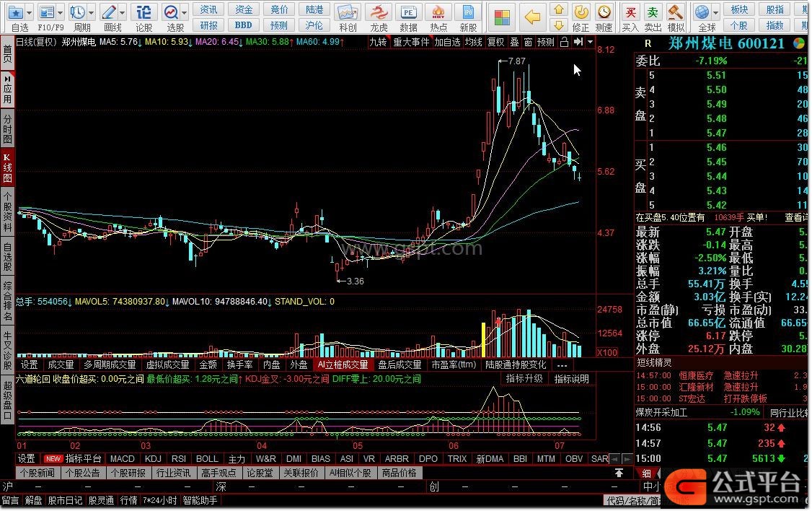Switch to the MACD indicator tab
This screenshot has width=812, height=511.
[122, 458]
